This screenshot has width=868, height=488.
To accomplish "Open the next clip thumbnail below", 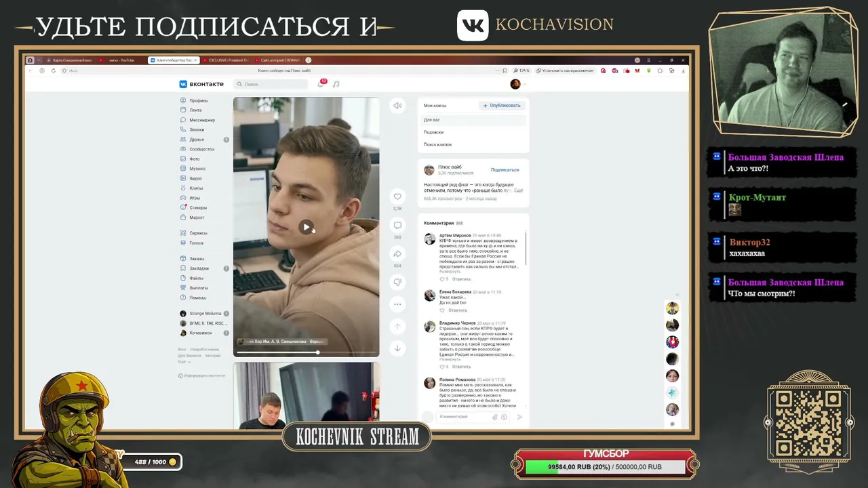I will [307, 396].
